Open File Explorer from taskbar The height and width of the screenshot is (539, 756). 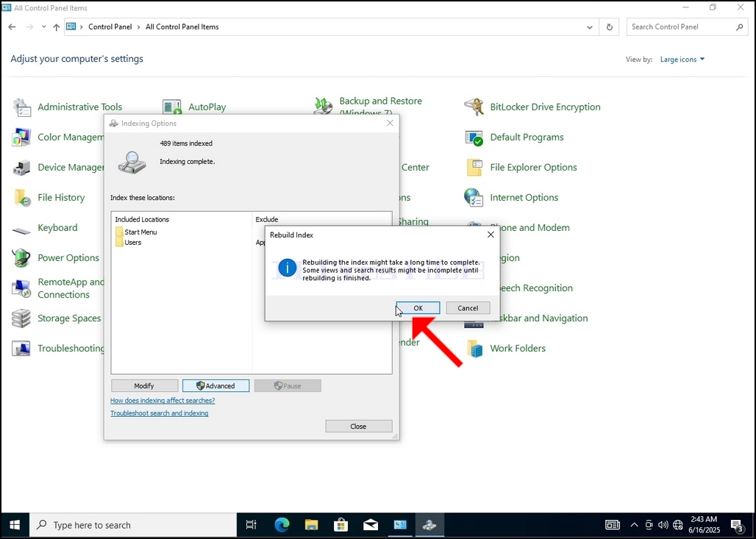pos(311,525)
